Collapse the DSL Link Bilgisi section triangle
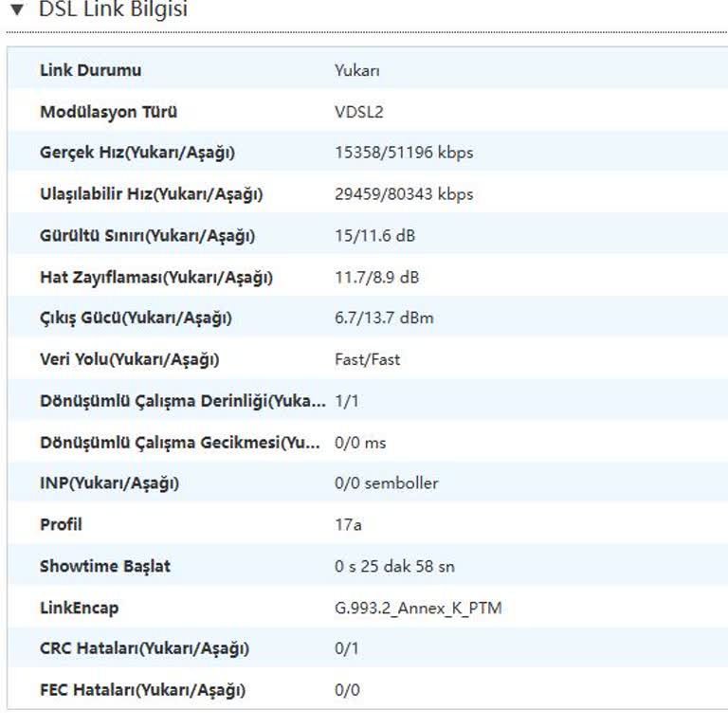This screenshot has height=728, width=728. click(17, 9)
